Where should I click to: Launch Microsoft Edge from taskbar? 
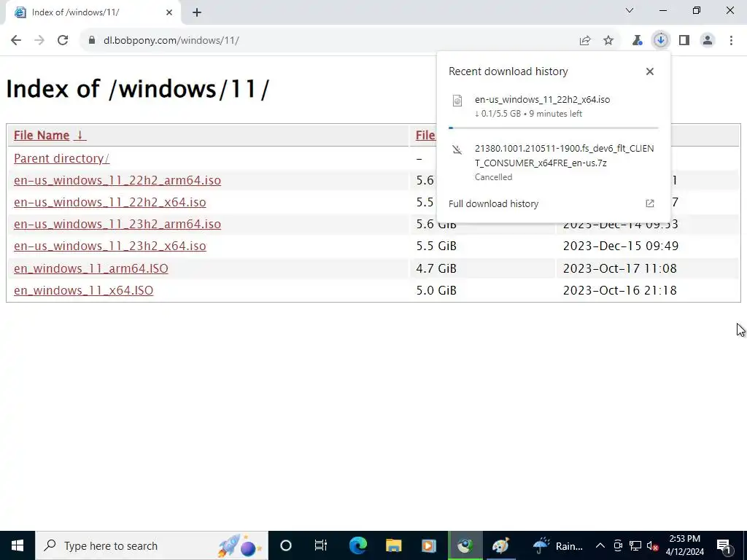[357, 545]
